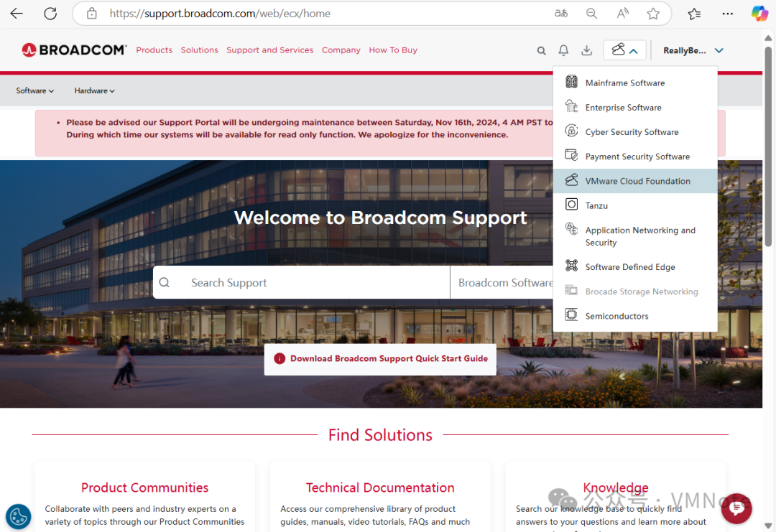Open the Company menu
The image size is (776, 532).
pos(341,50)
